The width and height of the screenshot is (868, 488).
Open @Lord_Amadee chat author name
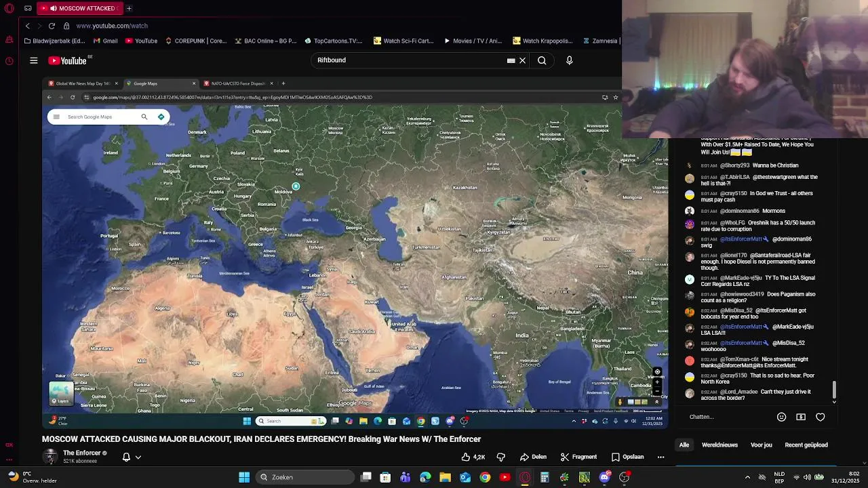click(738, 392)
